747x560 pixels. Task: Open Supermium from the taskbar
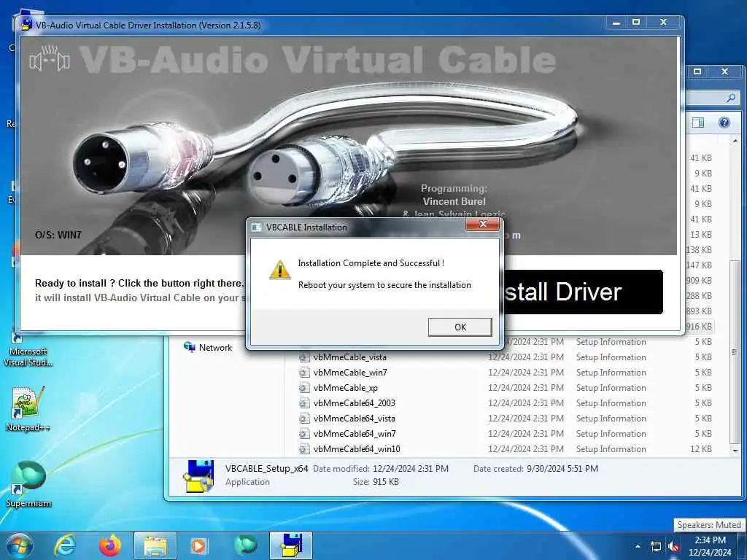tap(245, 545)
